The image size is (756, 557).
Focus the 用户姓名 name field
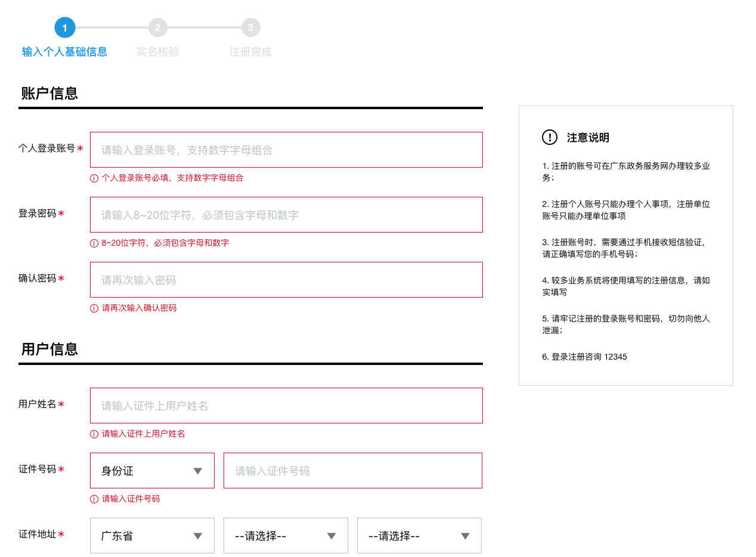[286, 406]
